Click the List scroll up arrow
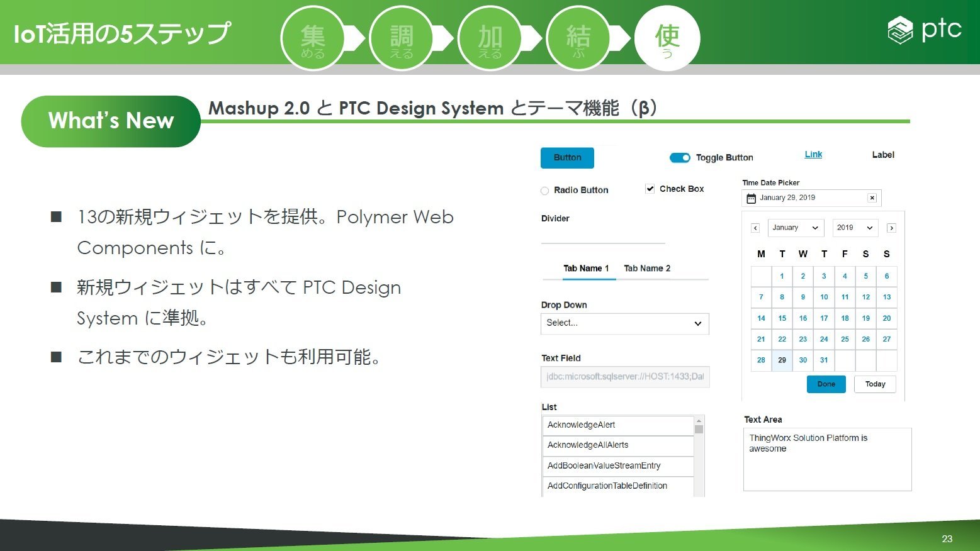The image size is (980, 551). point(699,420)
